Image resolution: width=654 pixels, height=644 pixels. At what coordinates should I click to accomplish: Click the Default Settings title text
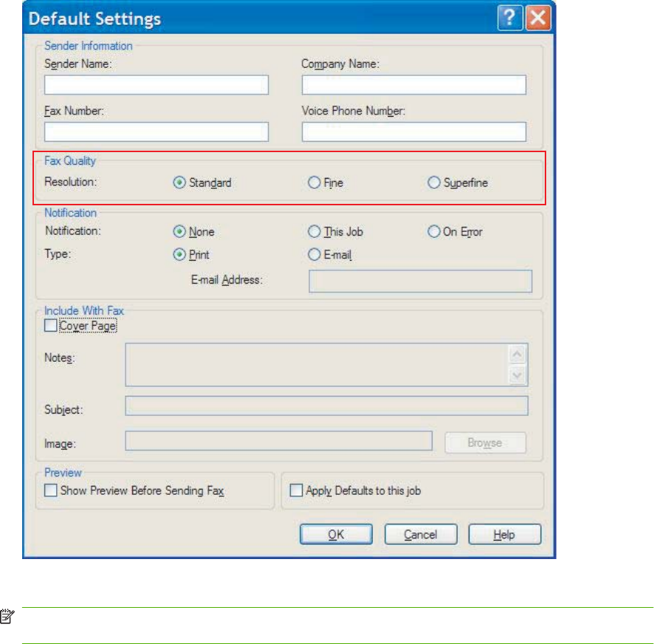94,19
